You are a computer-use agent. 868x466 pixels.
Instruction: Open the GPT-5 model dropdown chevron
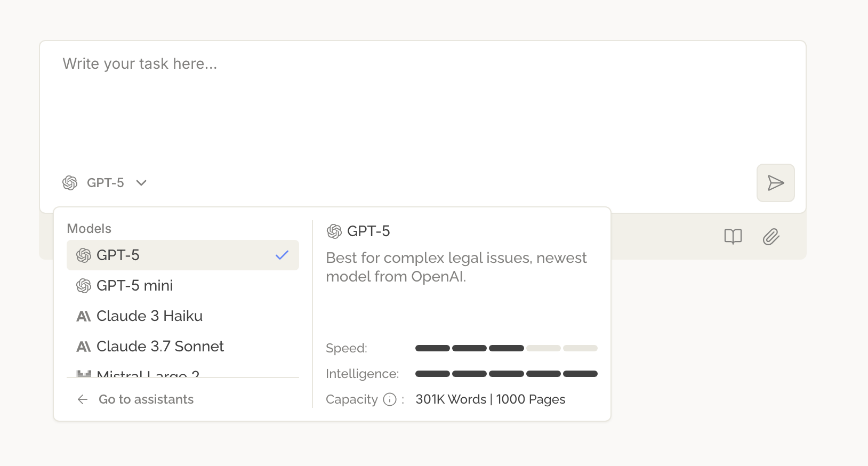click(x=141, y=183)
